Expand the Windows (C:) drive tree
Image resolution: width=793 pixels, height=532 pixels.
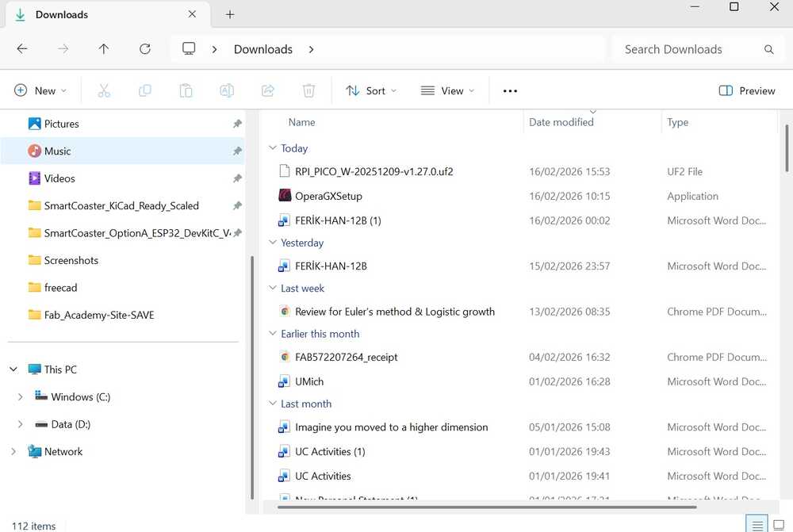click(x=21, y=397)
